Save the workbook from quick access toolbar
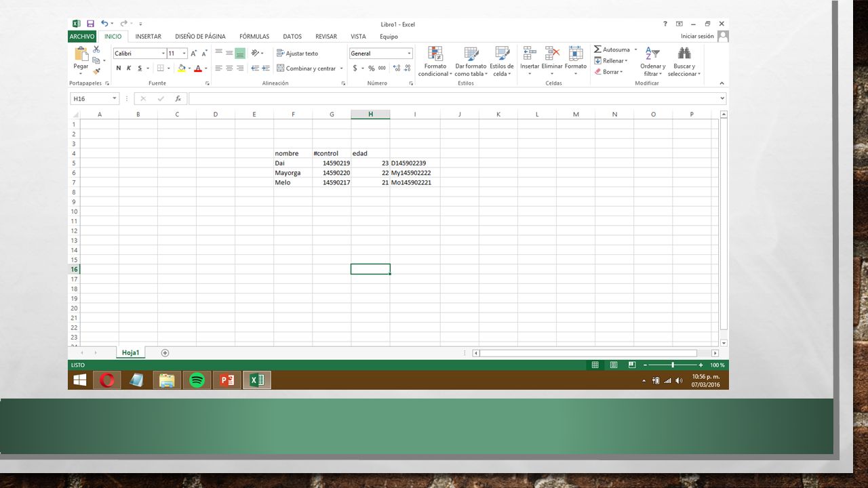The width and height of the screenshot is (868, 488). pos(90,24)
